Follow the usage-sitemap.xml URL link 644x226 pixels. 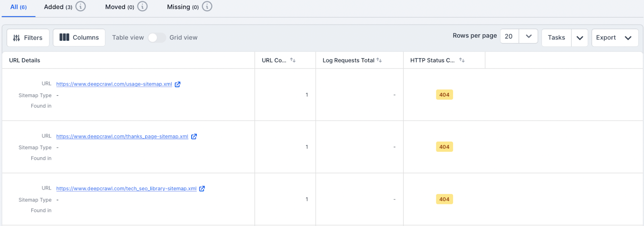[114, 84]
